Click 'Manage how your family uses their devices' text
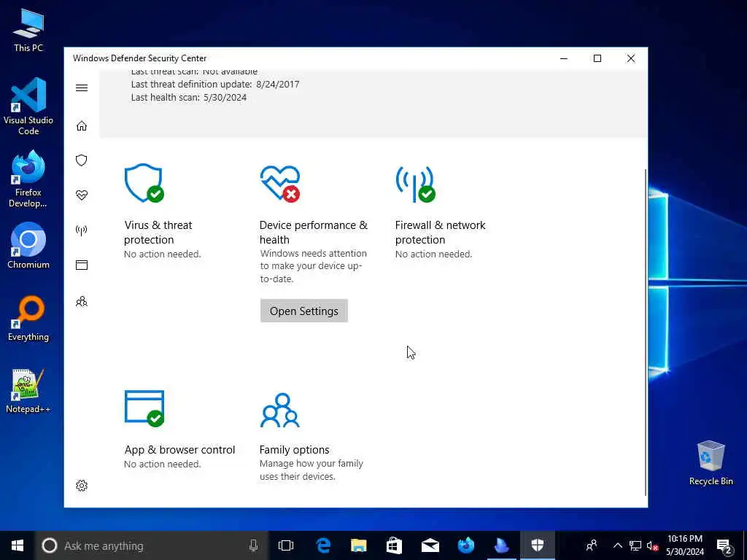747x560 pixels. pos(311,470)
